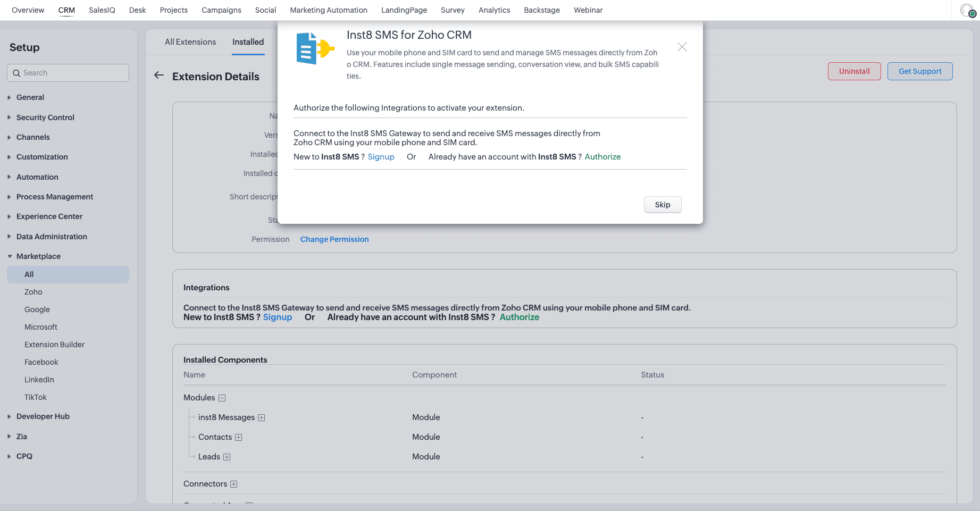Click Authorize in Integrations section
Image resolution: width=980 pixels, height=511 pixels.
tap(520, 317)
